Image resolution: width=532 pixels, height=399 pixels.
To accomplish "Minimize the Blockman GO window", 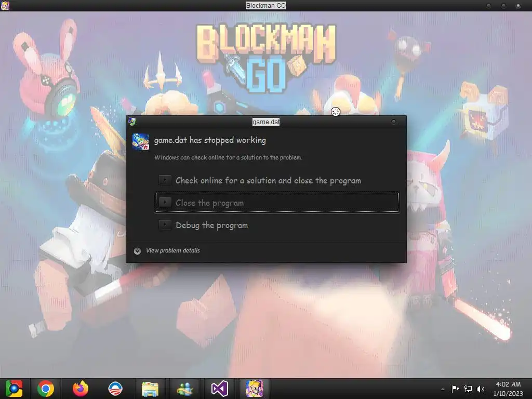I will 488,6.
